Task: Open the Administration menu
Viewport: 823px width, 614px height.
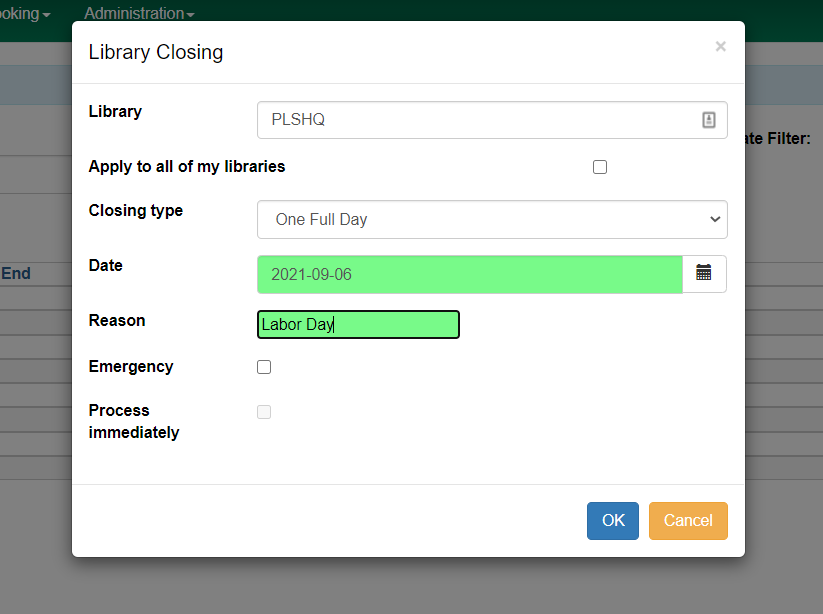Action: point(139,13)
